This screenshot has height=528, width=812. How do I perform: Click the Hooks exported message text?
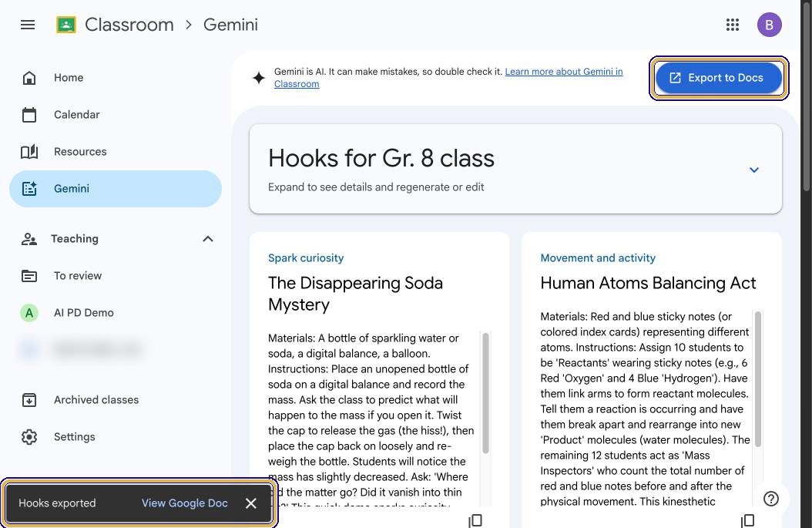click(57, 503)
